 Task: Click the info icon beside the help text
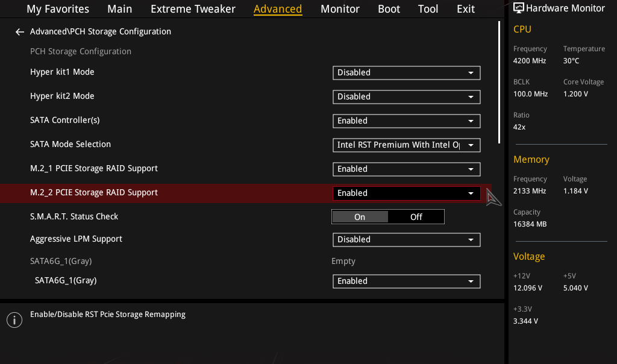pyautogui.click(x=14, y=319)
